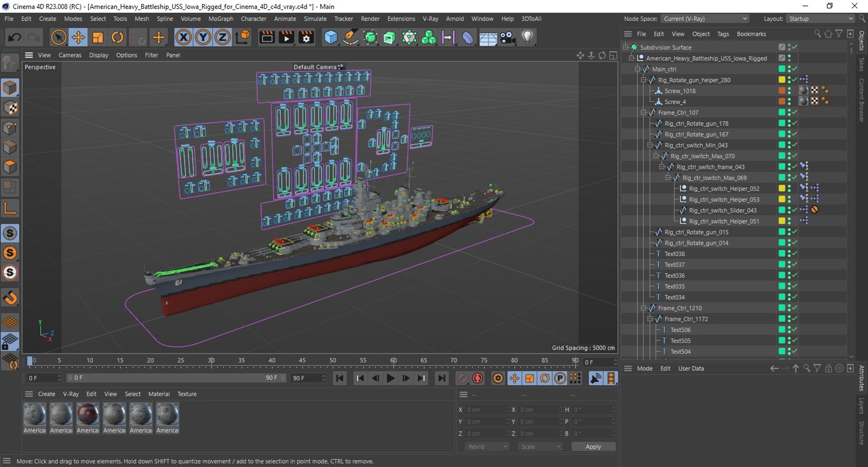Open Edit Render Settings icon

[306, 38]
